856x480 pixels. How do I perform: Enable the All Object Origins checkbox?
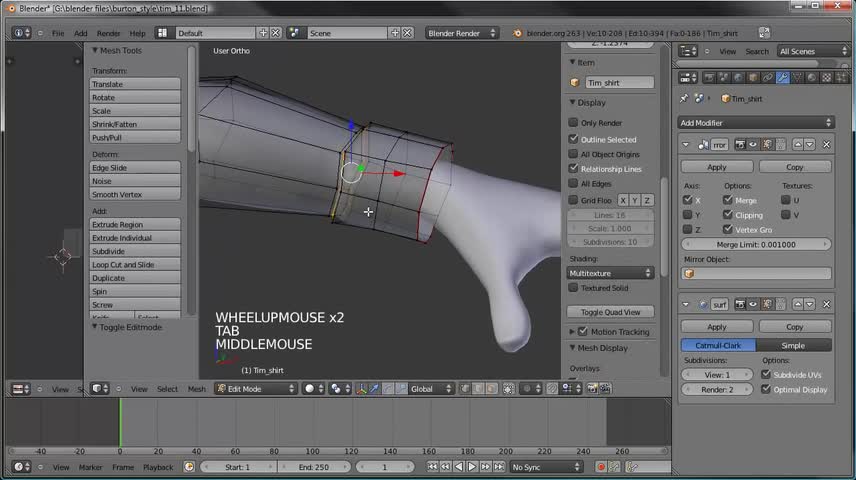pyautogui.click(x=573, y=154)
